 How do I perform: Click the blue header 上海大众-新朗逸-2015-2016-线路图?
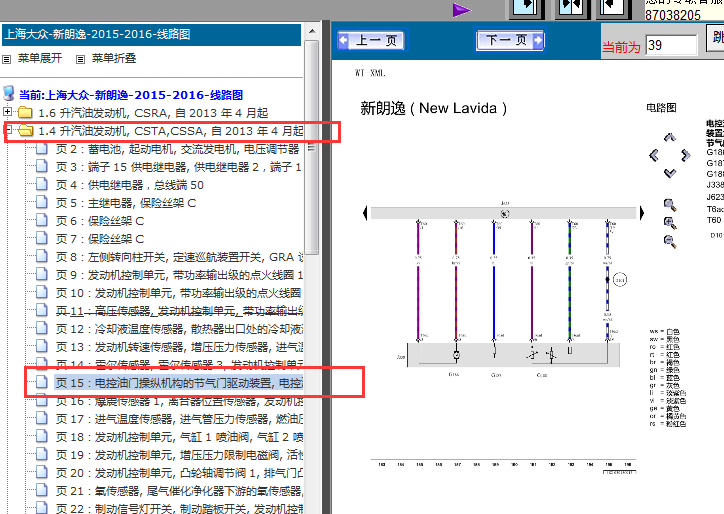[151, 35]
